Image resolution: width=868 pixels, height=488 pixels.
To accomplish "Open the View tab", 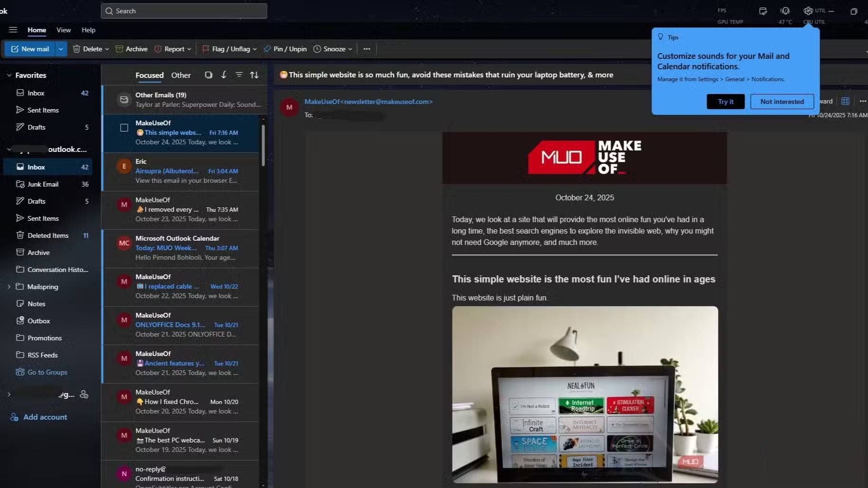I will 64,30.
